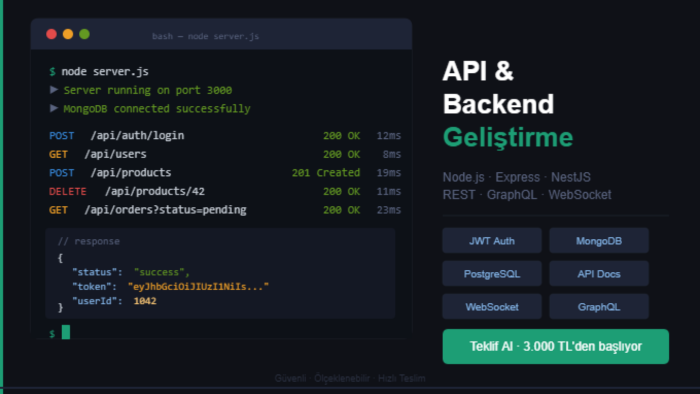Image resolution: width=700 pixels, height=394 pixels.
Task: Click the 'Geliştirme' green heading
Action: 508,137
